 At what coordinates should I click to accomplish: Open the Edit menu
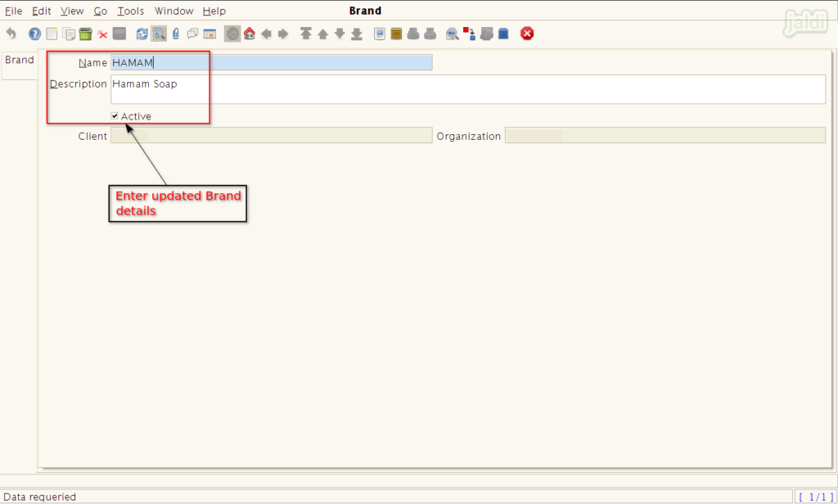click(x=42, y=11)
